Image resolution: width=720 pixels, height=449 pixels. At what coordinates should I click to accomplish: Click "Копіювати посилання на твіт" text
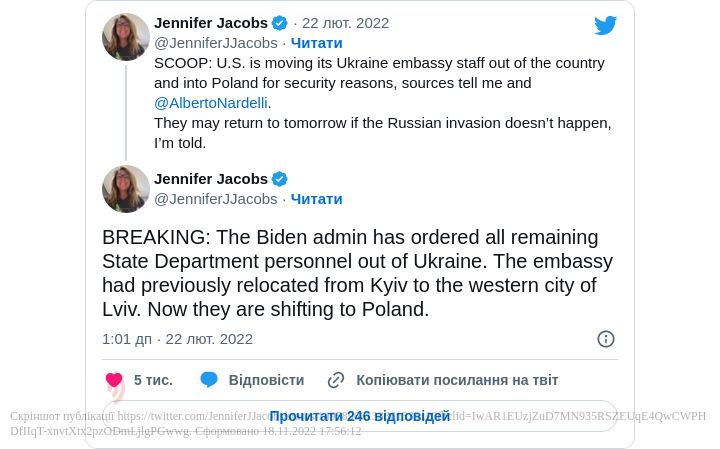click(x=457, y=380)
